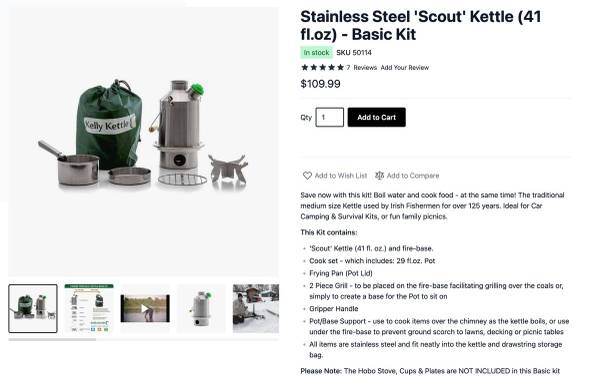Focus the Qty input field
This screenshot has width=600, height=389.
(329, 117)
